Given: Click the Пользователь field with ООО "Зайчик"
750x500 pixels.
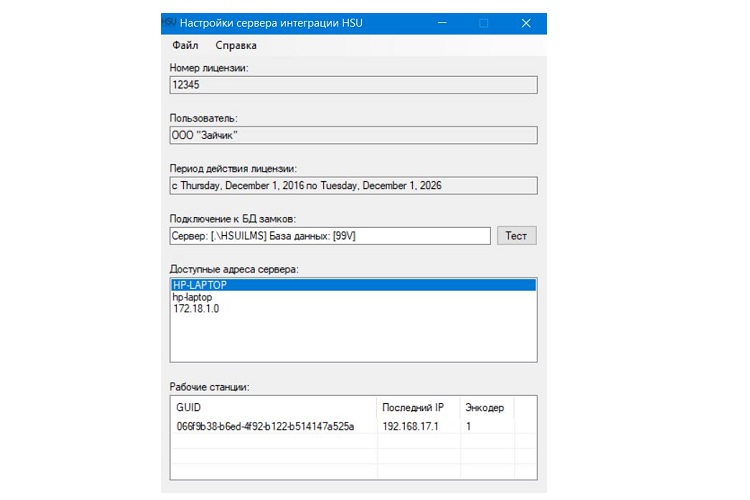Looking at the screenshot, I should click(353, 135).
